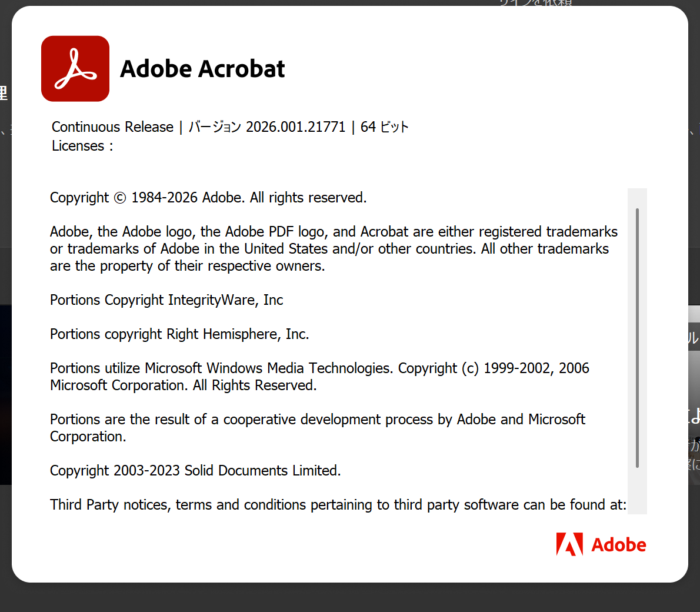Click "Copyright © 1984-2026 Adobe" line
The width and height of the screenshot is (700, 612).
pos(208,198)
